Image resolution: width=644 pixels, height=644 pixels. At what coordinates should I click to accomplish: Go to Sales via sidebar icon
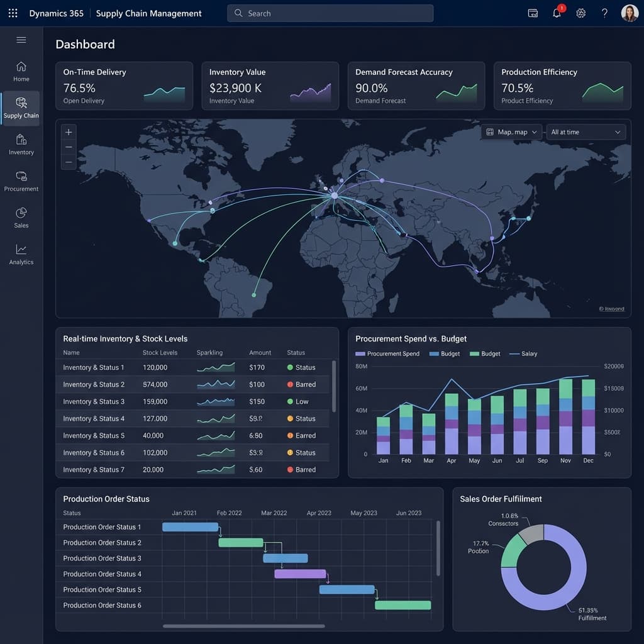coord(21,217)
